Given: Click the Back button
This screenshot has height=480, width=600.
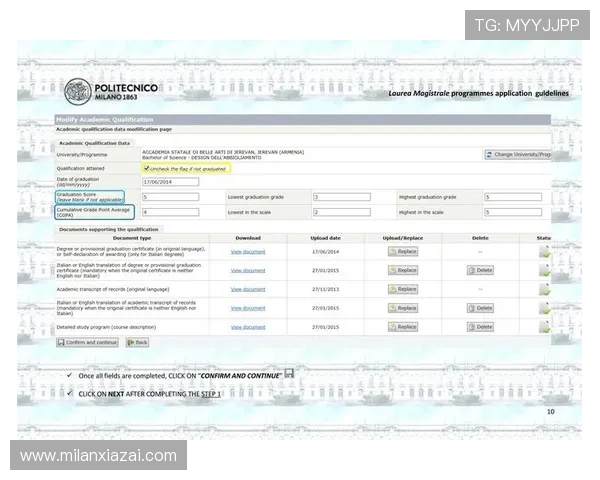Looking at the screenshot, I should pyautogui.click(x=137, y=342).
